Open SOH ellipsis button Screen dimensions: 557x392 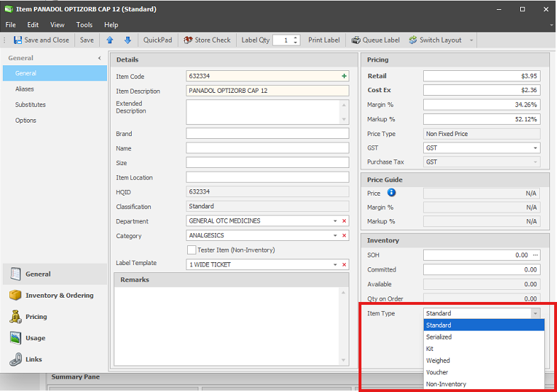click(x=535, y=255)
